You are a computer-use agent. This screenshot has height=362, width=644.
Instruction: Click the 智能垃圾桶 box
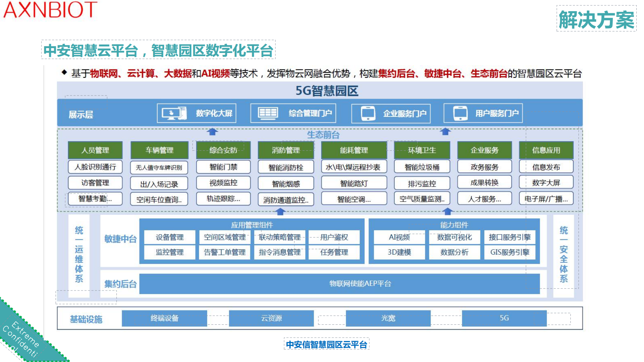click(x=422, y=167)
